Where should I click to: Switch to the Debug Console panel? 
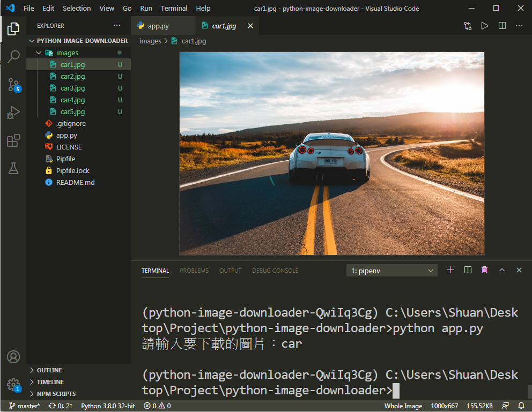point(275,271)
